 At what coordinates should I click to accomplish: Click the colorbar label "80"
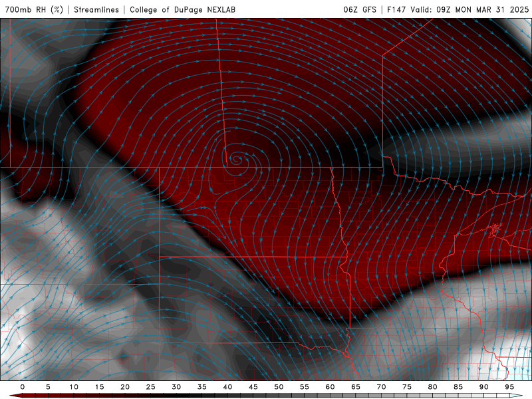point(433,387)
